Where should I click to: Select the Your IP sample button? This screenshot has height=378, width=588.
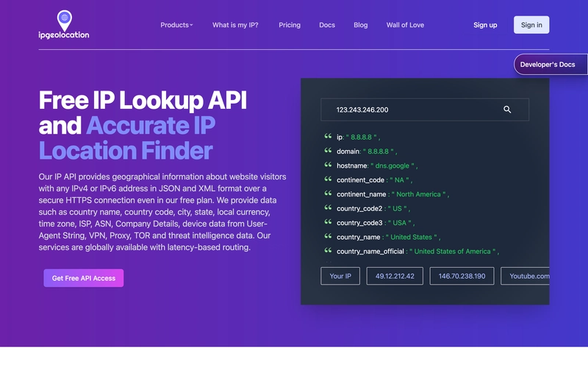coord(340,277)
